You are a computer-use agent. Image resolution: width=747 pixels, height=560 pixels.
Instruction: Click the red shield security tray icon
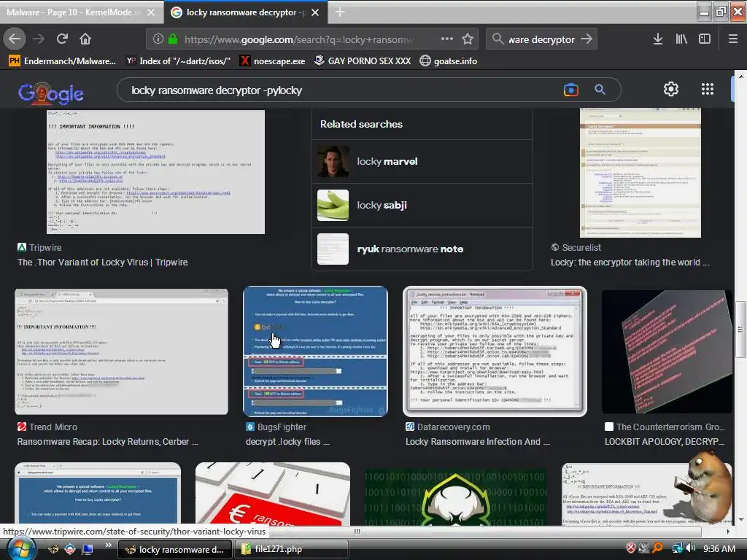(x=630, y=548)
